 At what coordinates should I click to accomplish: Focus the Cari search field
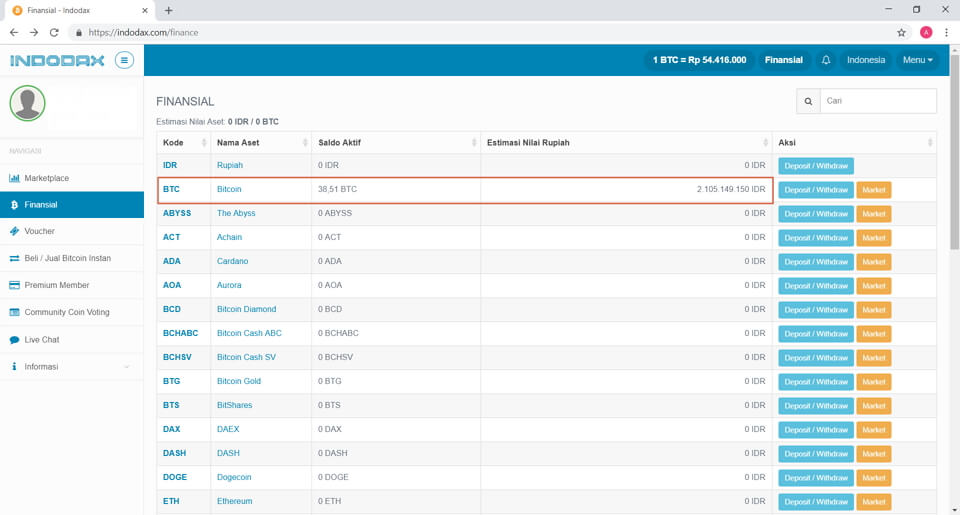(x=878, y=101)
